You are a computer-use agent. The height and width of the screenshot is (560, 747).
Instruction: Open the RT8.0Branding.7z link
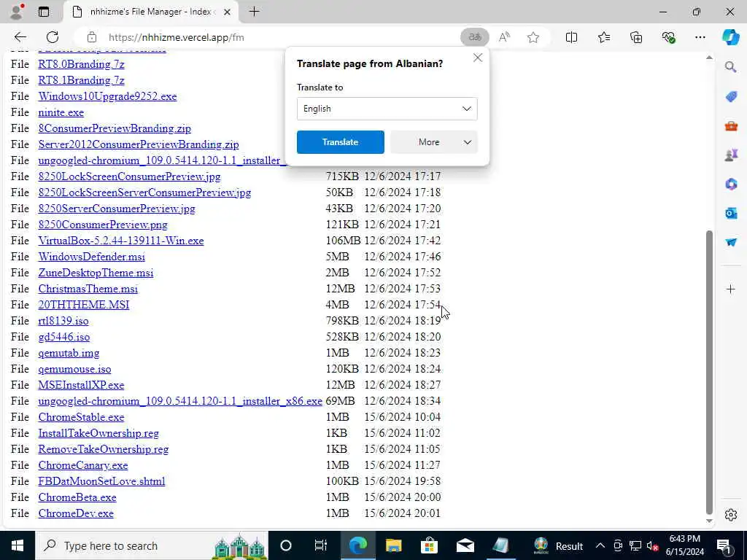(82, 64)
